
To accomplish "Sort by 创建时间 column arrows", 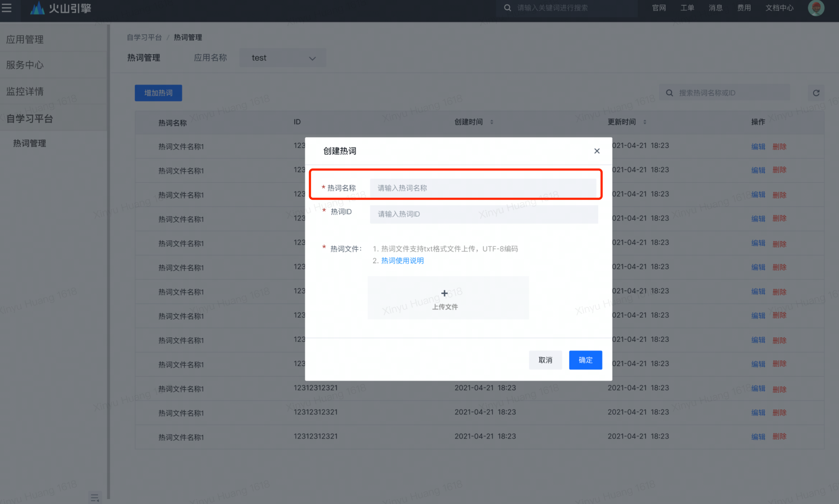I will click(492, 122).
